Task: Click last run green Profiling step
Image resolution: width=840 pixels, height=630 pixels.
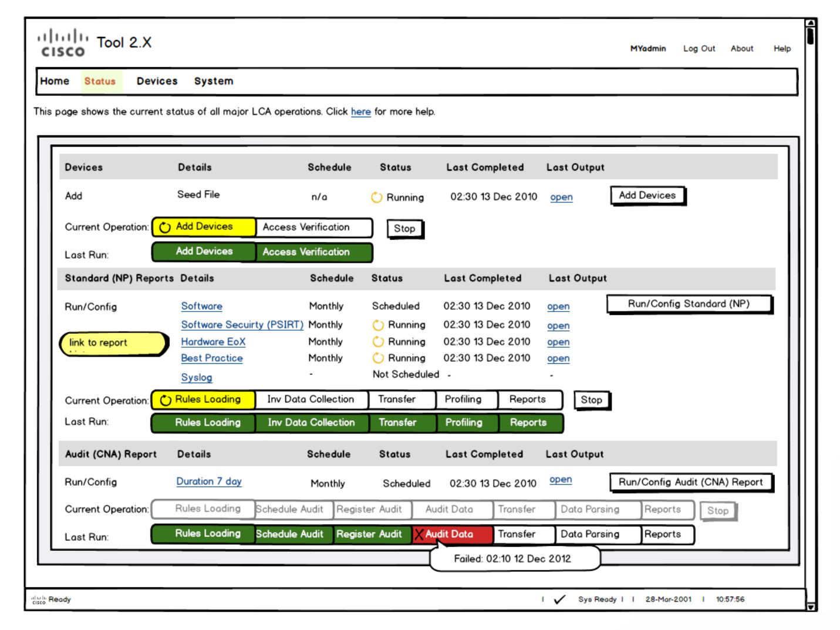Action: point(468,423)
